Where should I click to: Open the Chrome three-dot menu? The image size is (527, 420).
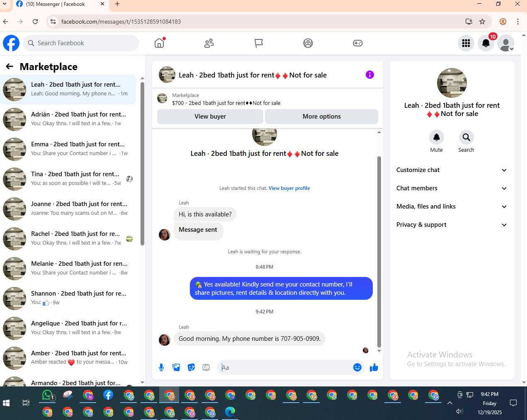(518, 22)
